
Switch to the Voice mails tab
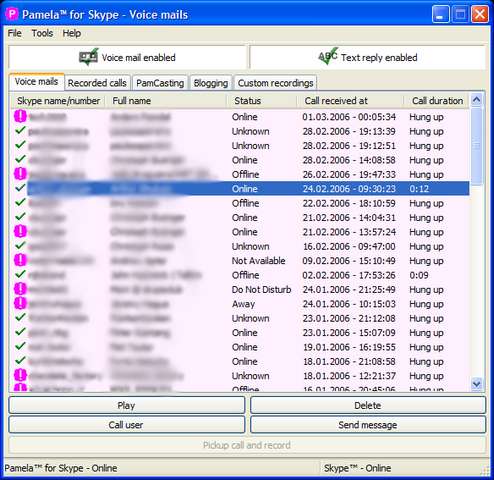(36, 82)
